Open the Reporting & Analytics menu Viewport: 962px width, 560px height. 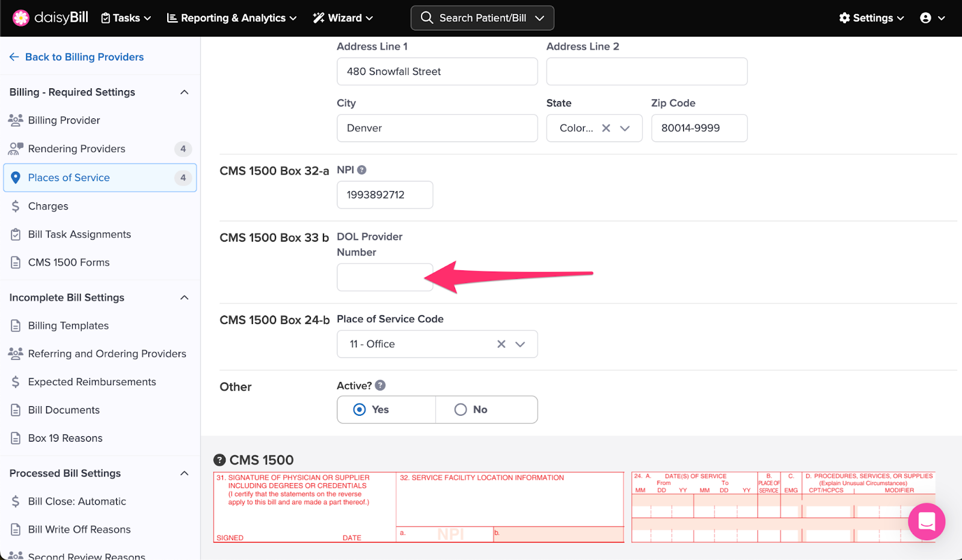tap(231, 18)
